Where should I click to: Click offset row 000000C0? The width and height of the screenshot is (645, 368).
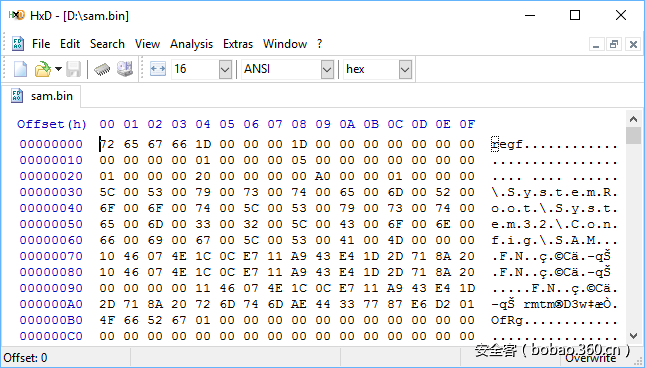(x=51, y=336)
